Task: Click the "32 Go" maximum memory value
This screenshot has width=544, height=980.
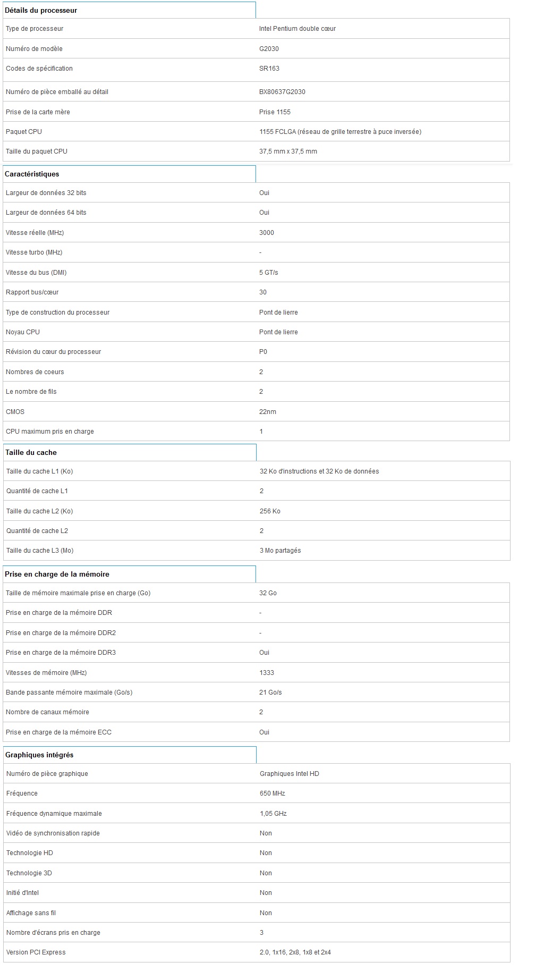Action: coord(268,593)
